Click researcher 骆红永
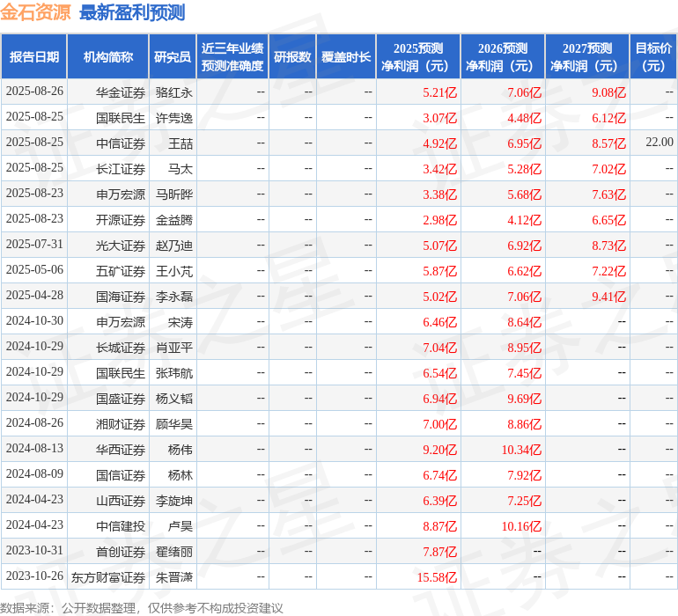The width and height of the screenshot is (678, 616). pyautogui.click(x=173, y=92)
